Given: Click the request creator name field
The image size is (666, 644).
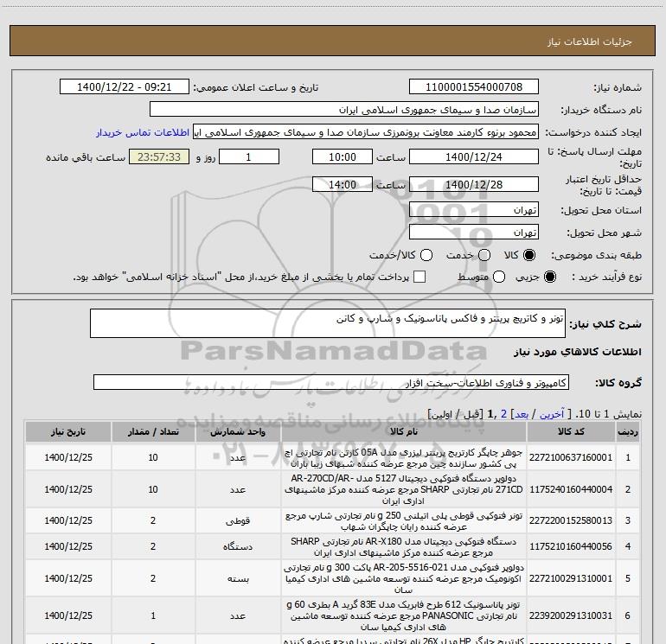Looking at the screenshot, I should (366, 132).
